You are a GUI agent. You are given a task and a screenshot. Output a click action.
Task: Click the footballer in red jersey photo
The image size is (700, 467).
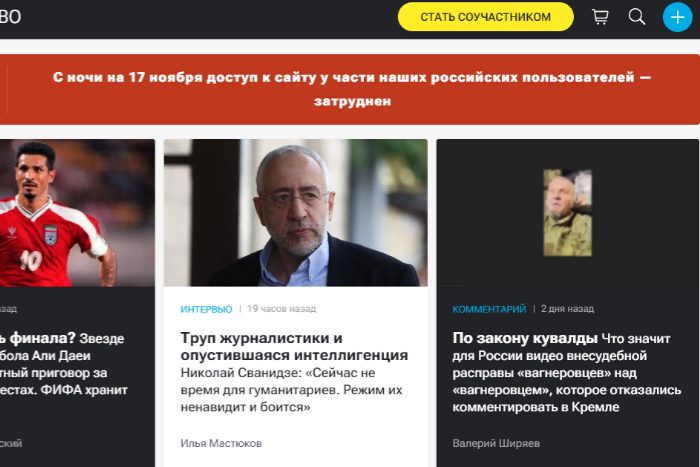coord(77,213)
